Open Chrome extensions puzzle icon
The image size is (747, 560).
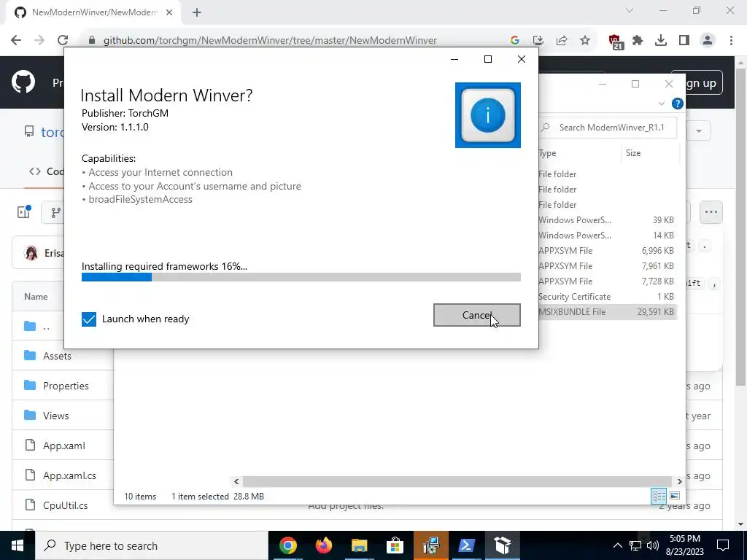tap(638, 41)
